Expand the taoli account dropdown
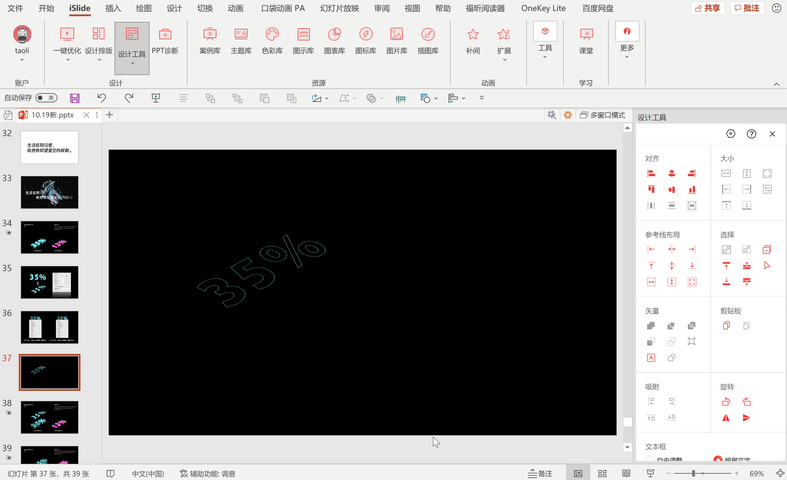 (22, 60)
